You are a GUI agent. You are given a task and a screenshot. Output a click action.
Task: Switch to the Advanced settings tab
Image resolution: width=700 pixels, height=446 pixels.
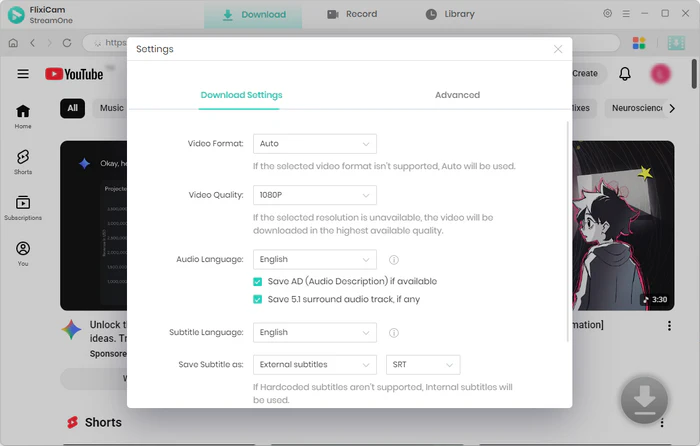click(x=457, y=95)
